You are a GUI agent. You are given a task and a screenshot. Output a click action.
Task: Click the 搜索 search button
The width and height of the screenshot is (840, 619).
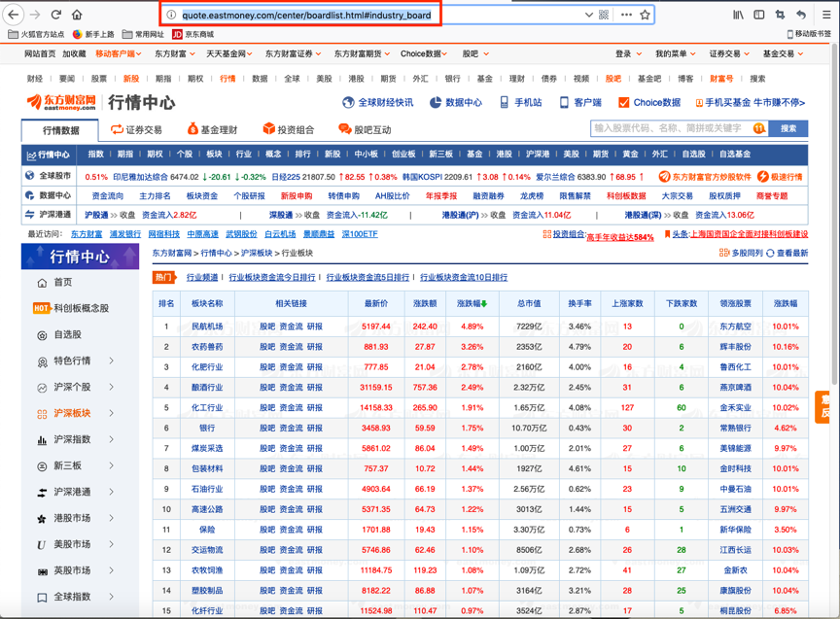click(x=788, y=128)
